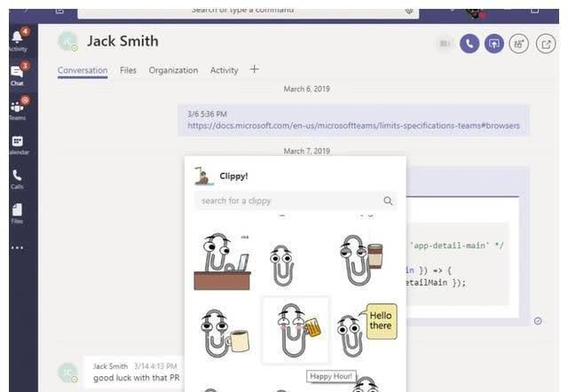Screen dimensions: 568x392
Task: Open the Files section in sidebar
Action: tap(17, 214)
